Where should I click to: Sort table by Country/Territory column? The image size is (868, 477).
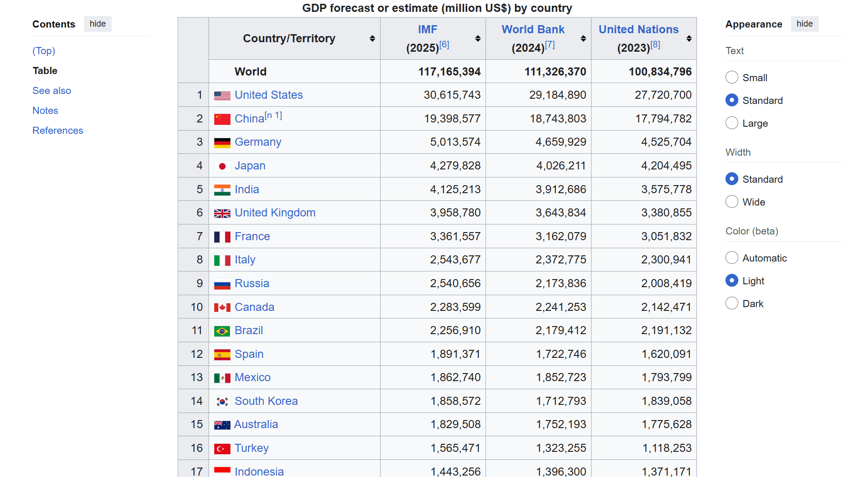point(372,38)
